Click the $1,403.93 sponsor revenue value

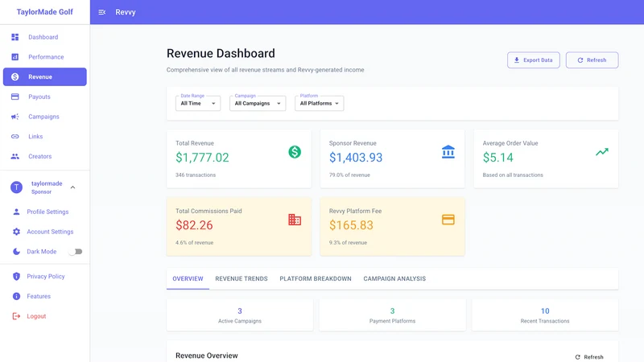click(356, 158)
